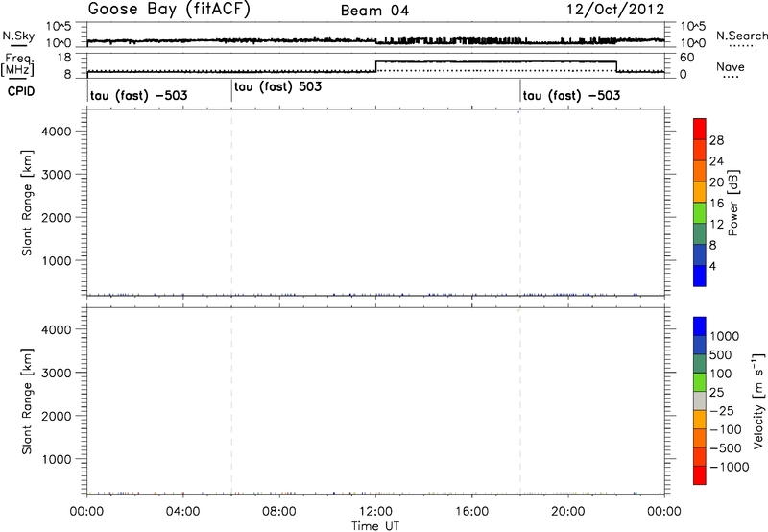Click the Nave legend label
The height and width of the screenshot is (532, 768).
pos(731,66)
